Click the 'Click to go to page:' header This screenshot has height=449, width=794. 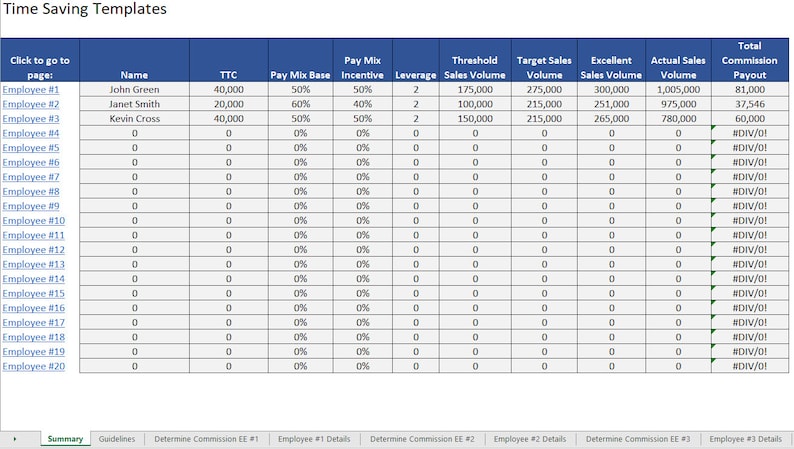tap(40, 60)
